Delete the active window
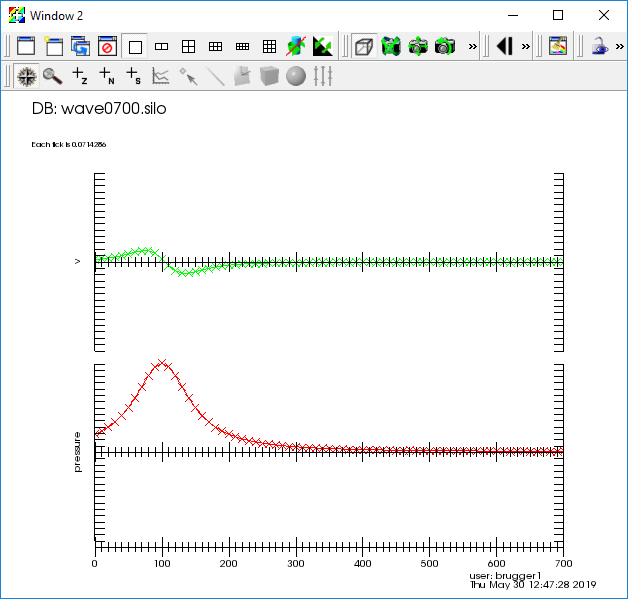628x599 pixels. pyautogui.click(x=107, y=46)
